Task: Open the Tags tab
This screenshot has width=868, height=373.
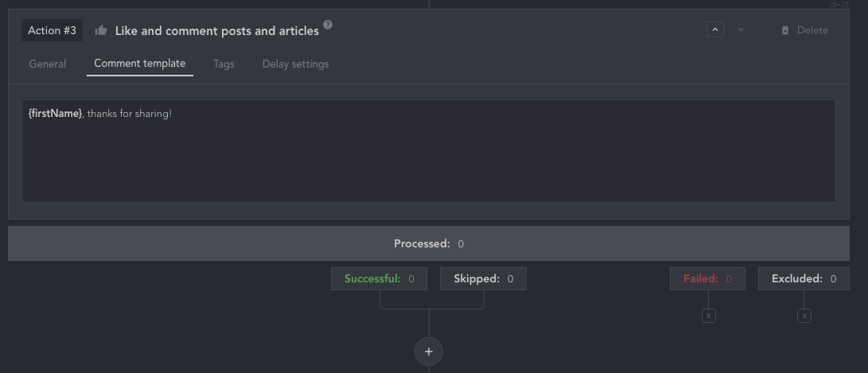Action: pos(224,64)
